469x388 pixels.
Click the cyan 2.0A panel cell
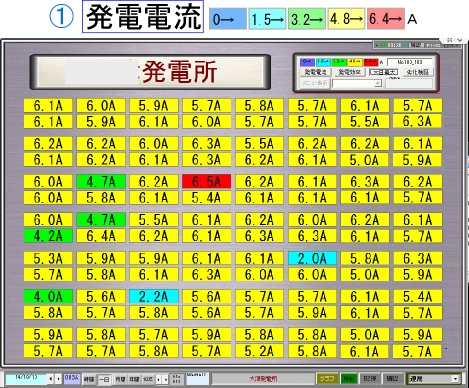pyautogui.click(x=312, y=259)
